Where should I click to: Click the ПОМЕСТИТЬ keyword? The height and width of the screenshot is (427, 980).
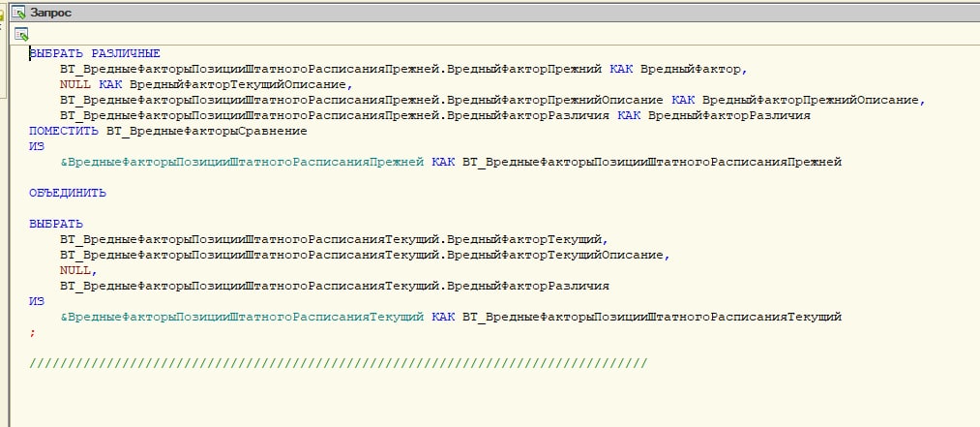(x=64, y=132)
